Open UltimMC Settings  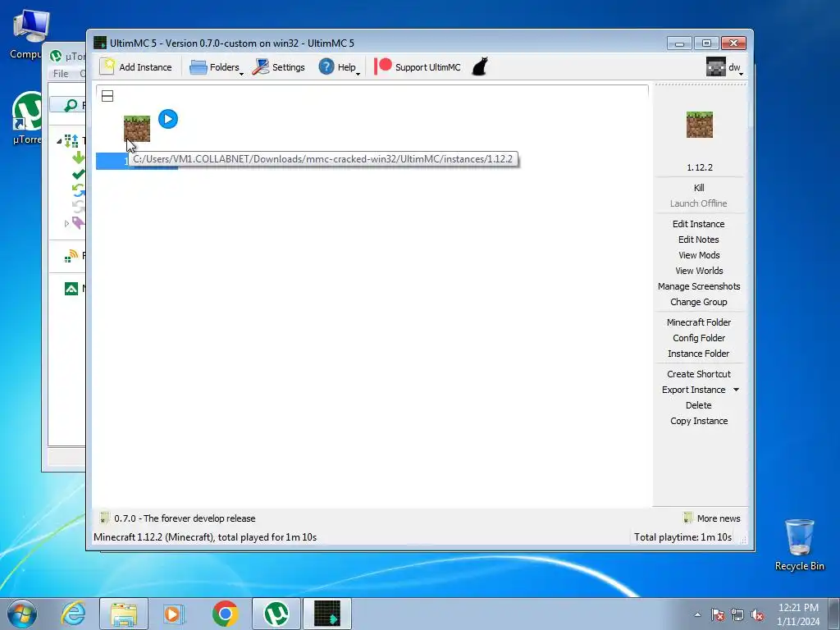coord(279,67)
